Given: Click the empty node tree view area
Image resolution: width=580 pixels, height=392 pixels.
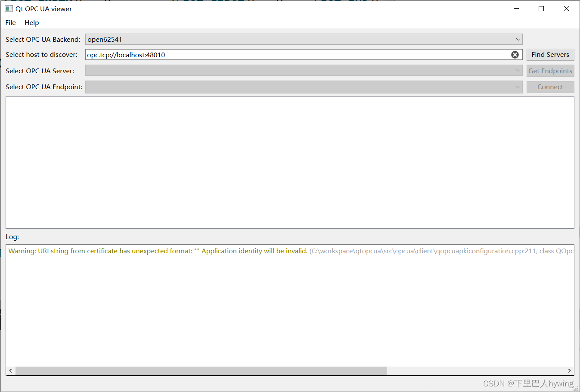Looking at the screenshot, I should point(290,162).
